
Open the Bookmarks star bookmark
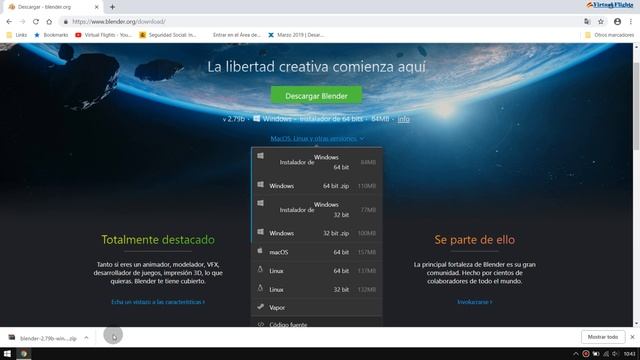pyautogui.click(x=51, y=35)
